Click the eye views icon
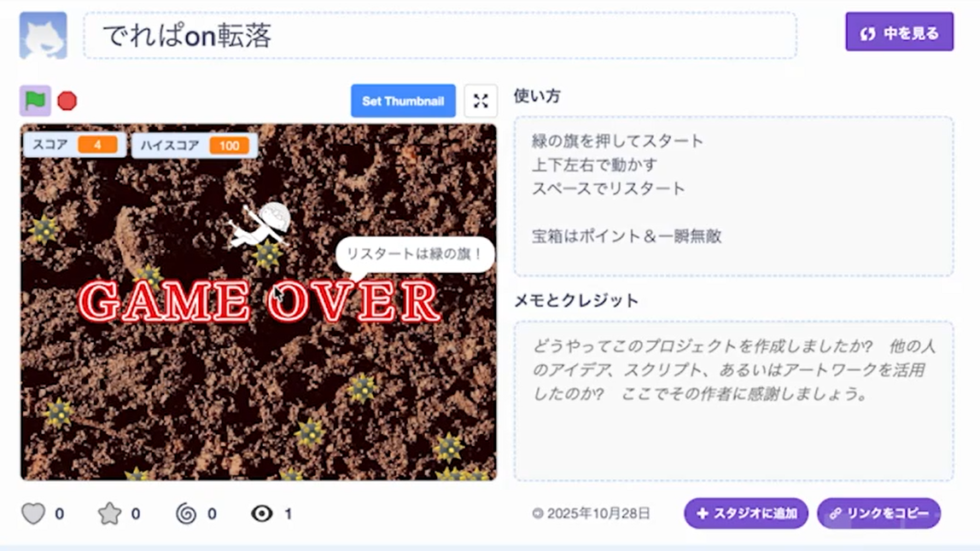Screen dimensions: 980x551 coord(262,513)
